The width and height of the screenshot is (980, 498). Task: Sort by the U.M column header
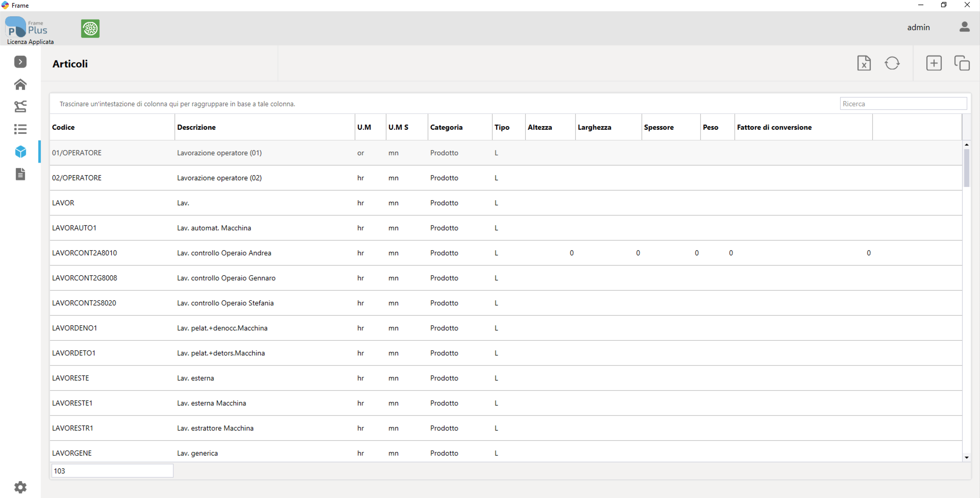pyautogui.click(x=370, y=127)
